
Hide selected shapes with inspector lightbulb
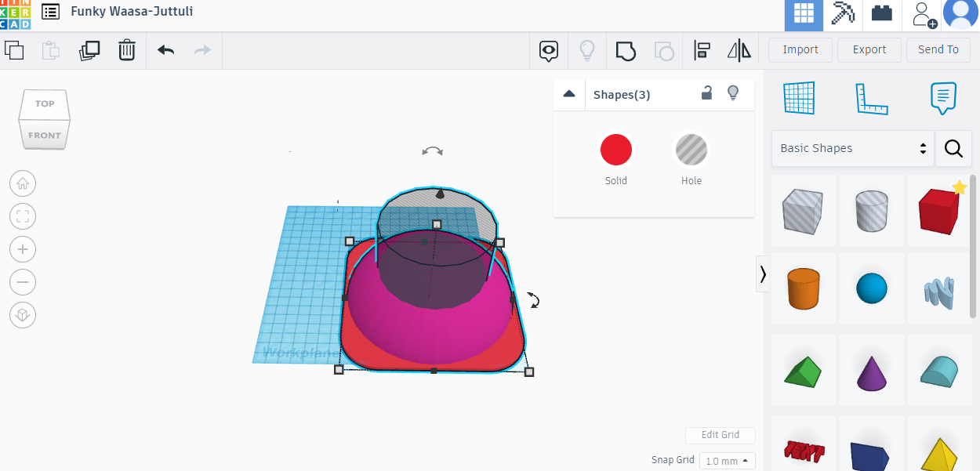(x=733, y=93)
